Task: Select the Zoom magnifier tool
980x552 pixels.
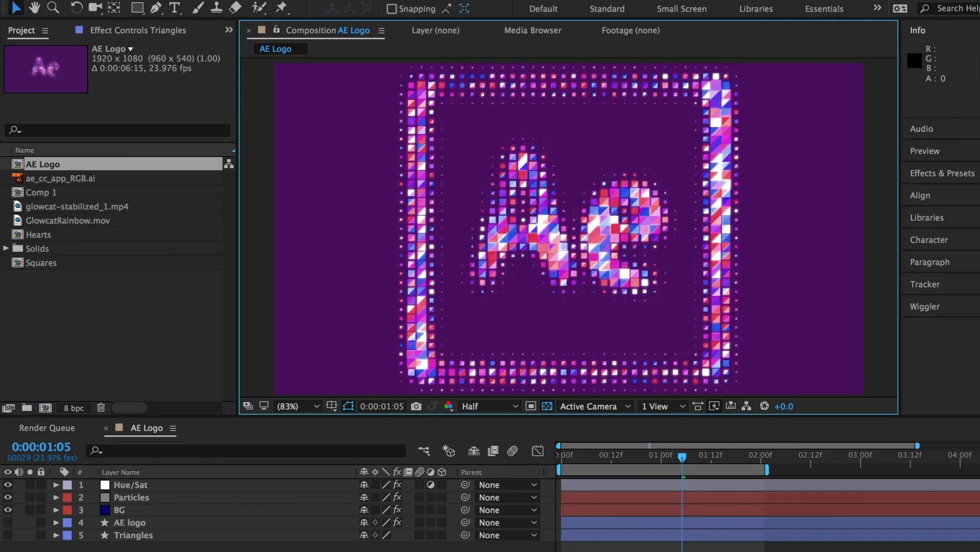Action: [x=53, y=8]
